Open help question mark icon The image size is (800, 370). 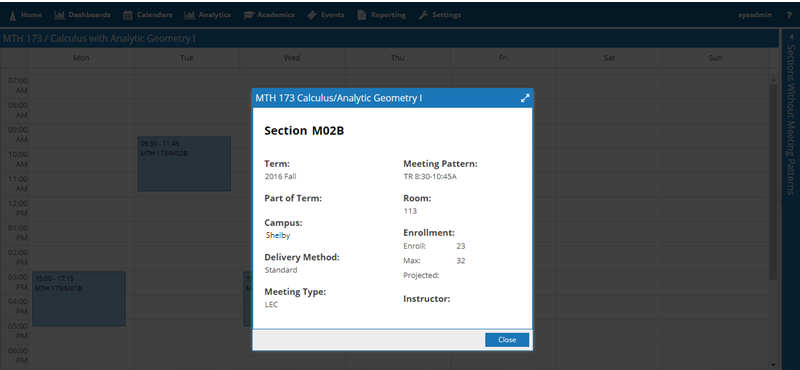pos(788,15)
